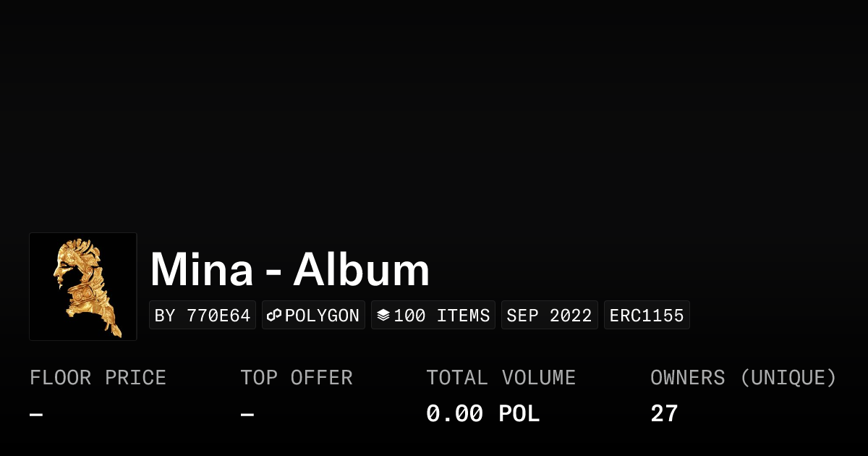Image resolution: width=868 pixels, height=456 pixels.
Task: Click the (UNIQUE) qualifier text
Action: [x=788, y=378]
